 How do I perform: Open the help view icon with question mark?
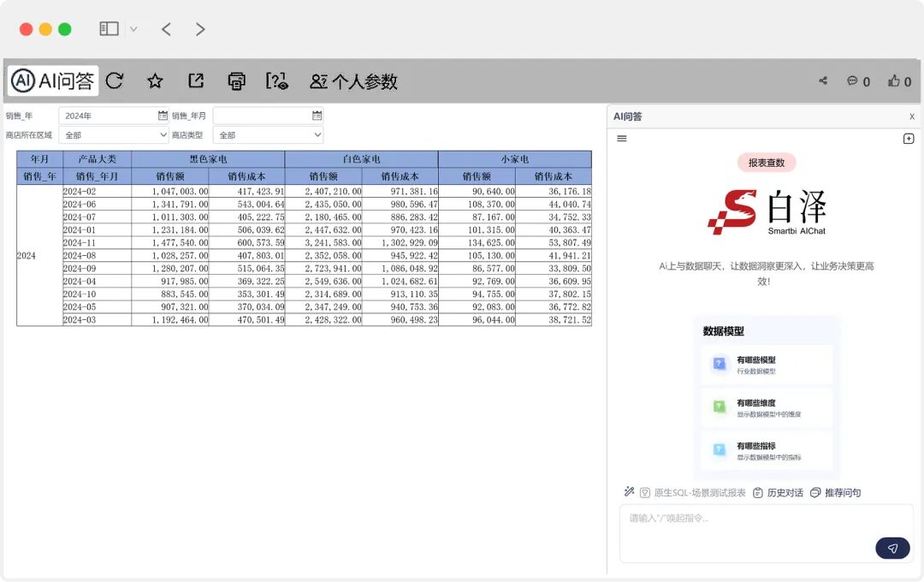coord(277,80)
